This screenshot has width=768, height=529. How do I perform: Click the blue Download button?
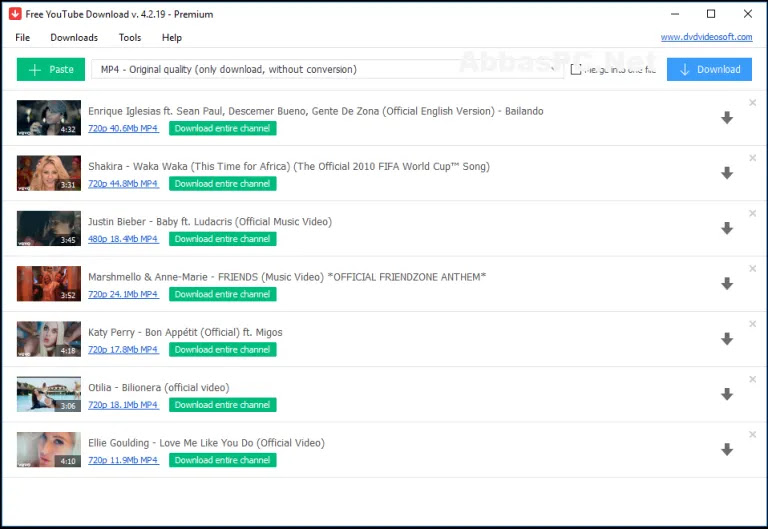click(709, 70)
